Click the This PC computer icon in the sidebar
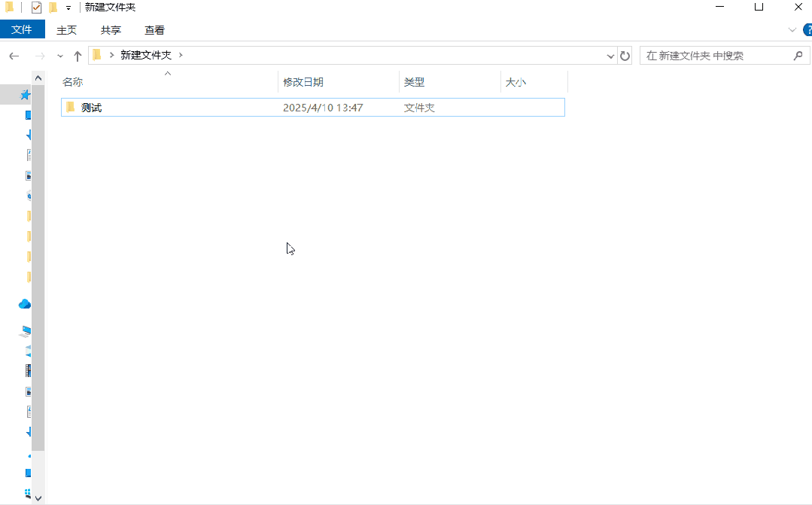The height and width of the screenshot is (505, 812). tap(25, 330)
